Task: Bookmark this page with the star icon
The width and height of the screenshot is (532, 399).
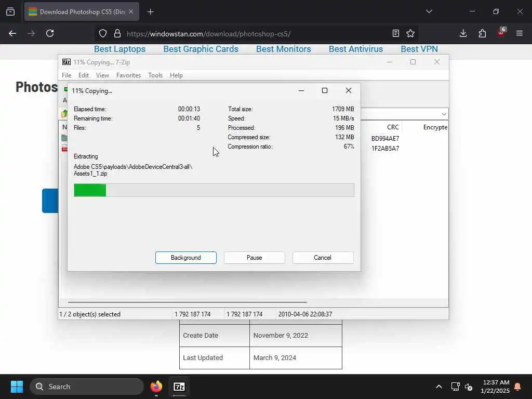Action: click(410, 33)
